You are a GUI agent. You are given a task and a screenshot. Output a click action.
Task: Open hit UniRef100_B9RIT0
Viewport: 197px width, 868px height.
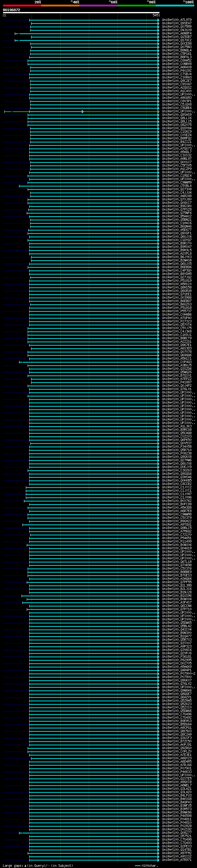pyautogui.click(x=176, y=244)
